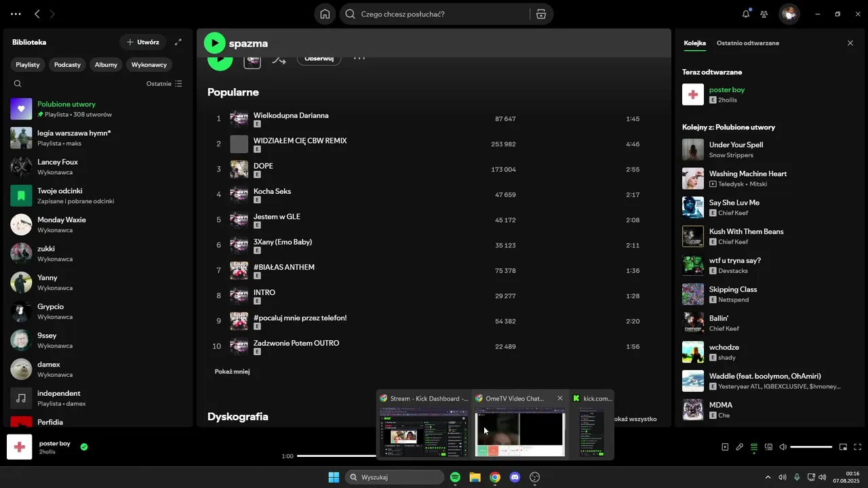Open Connect to a device icon
Screen dimensions: 868x488
click(x=768, y=447)
